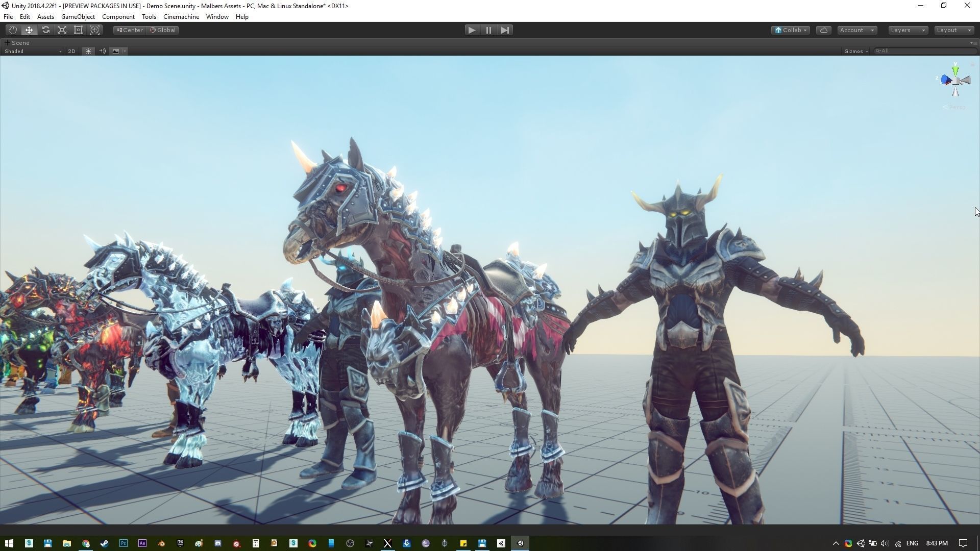Open After Effects from the taskbar

(x=142, y=543)
